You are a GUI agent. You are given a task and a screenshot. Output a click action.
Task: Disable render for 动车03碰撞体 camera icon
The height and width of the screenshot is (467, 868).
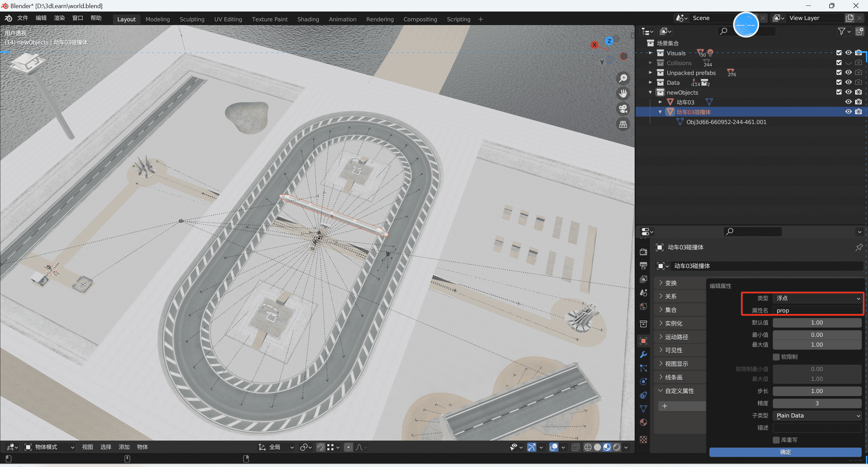[859, 112]
